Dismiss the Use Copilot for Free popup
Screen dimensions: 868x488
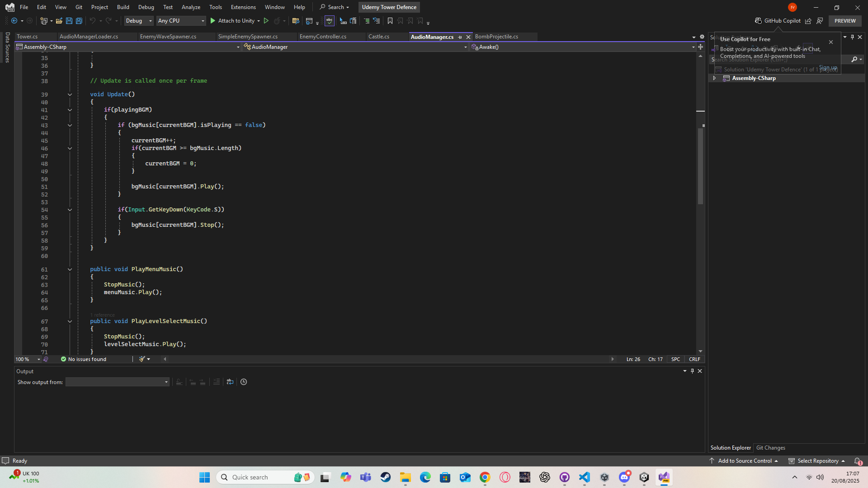(831, 42)
